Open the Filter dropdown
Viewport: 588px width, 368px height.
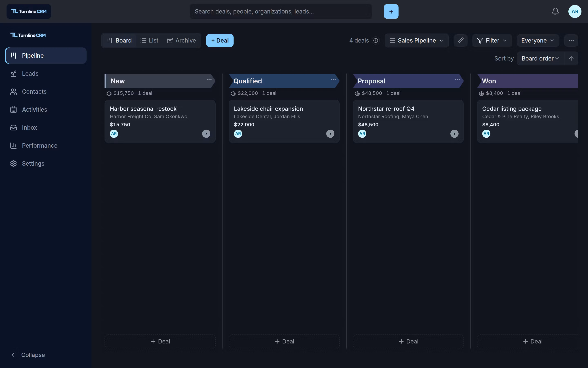[492, 40]
